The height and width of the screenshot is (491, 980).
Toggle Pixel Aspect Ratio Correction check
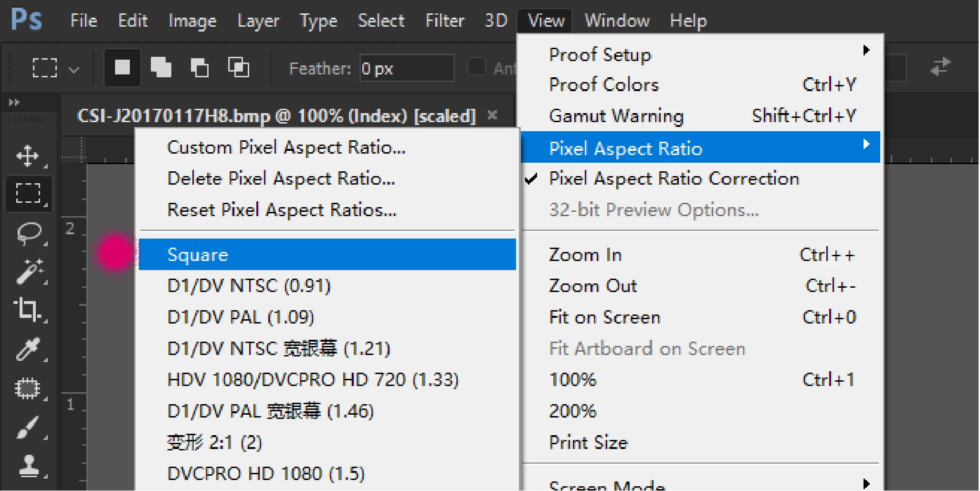tap(700, 179)
